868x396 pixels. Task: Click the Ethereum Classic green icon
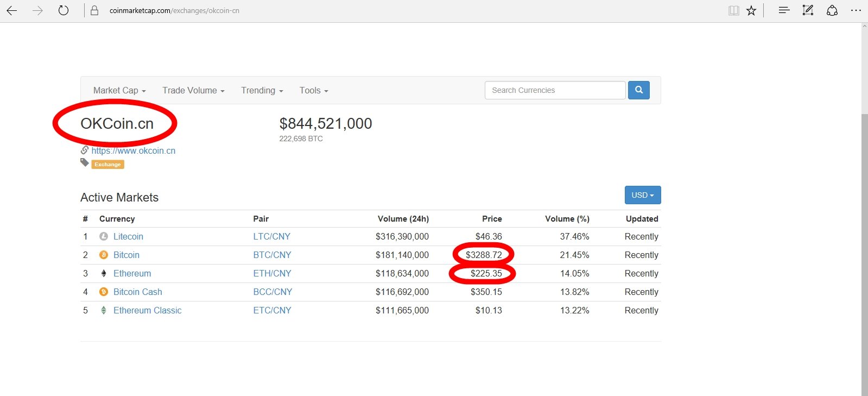click(x=104, y=310)
